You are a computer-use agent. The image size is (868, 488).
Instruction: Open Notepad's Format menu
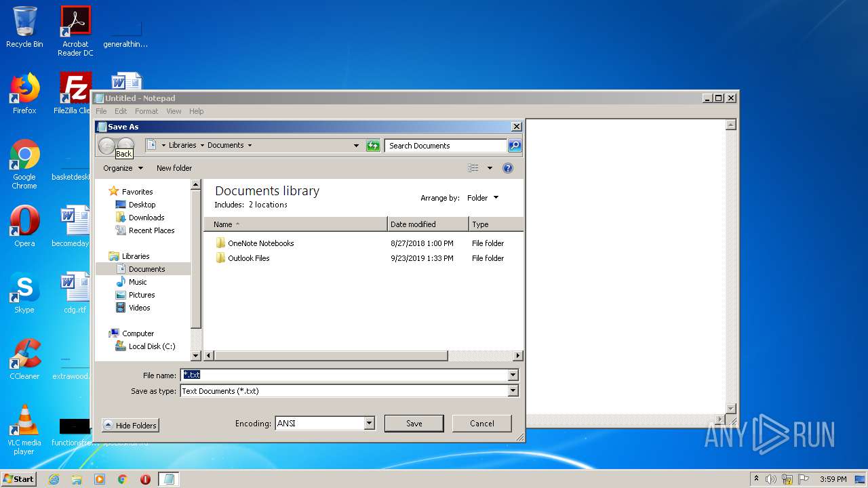pyautogui.click(x=146, y=111)
